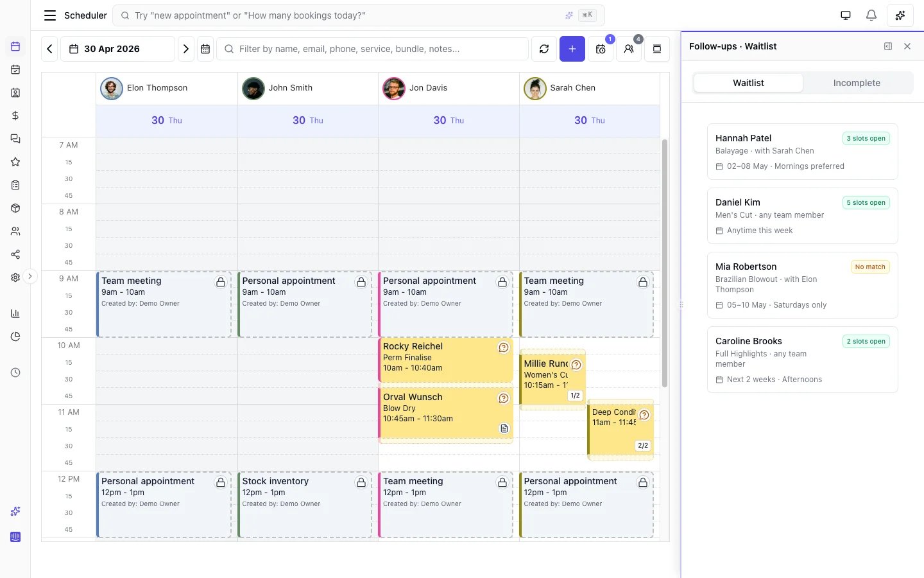Open the people team icon in sidebar
This screenshot has height=578, width=924.
click(15, 231)
